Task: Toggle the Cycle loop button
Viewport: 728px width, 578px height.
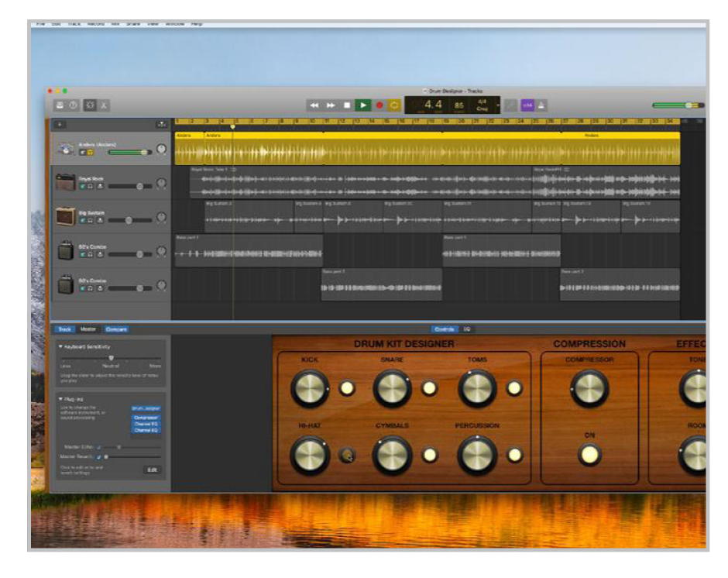Action: [x=394, y=105]
